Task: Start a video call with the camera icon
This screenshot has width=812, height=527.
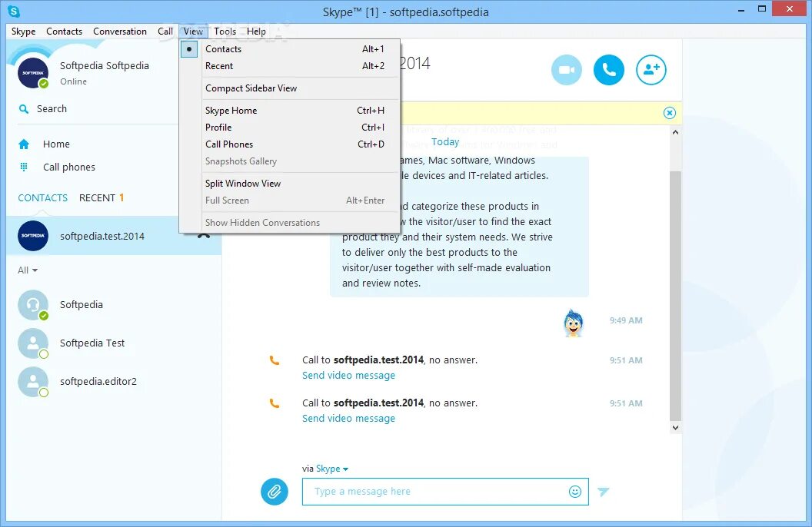Action: click(567, 70)
